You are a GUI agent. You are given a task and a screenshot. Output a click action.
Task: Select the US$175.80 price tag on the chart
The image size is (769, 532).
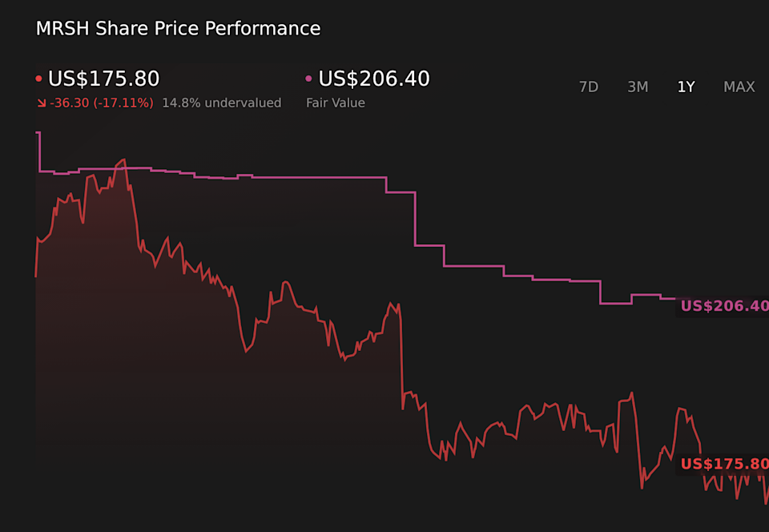point(722,463)
